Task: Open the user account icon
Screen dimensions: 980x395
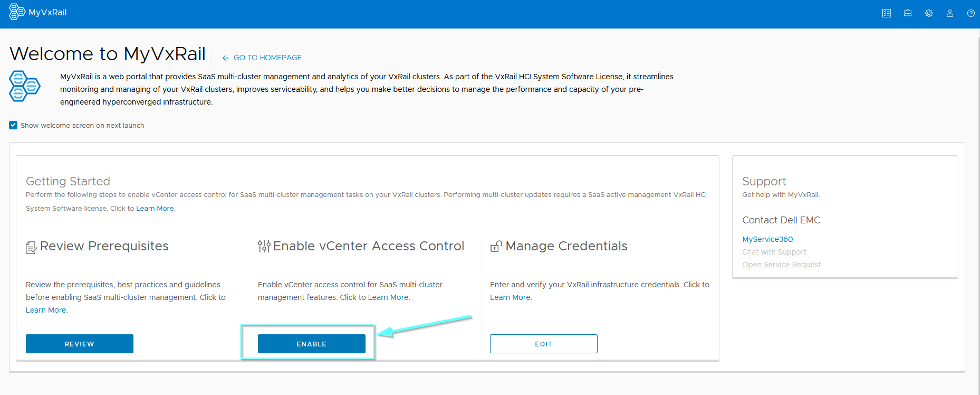Action: click(950, 13)
